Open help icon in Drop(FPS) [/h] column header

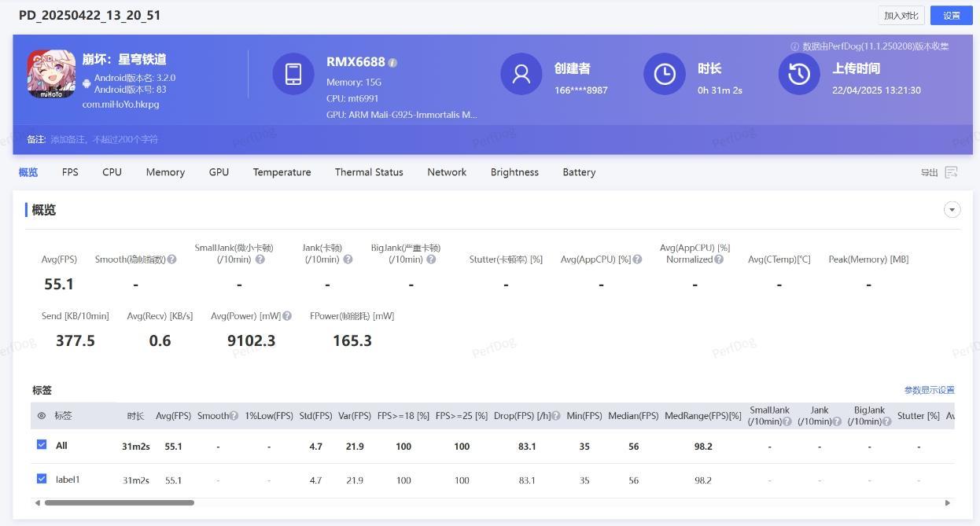(x=556, y=416)
